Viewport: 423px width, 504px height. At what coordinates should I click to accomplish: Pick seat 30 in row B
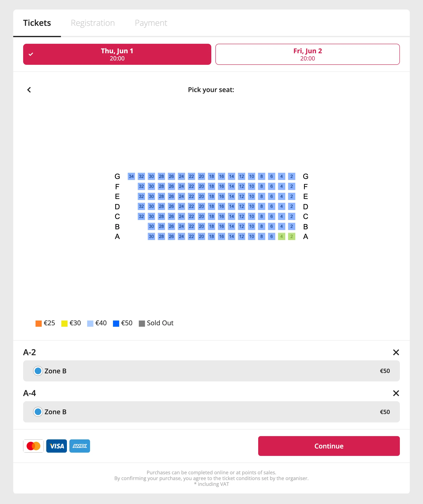151,226
